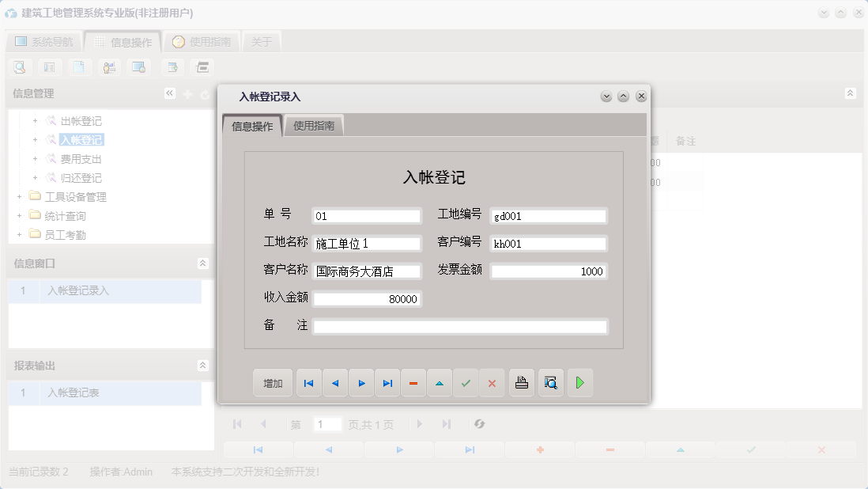Click the 增加 button to add record

click(x=272, y=382)
